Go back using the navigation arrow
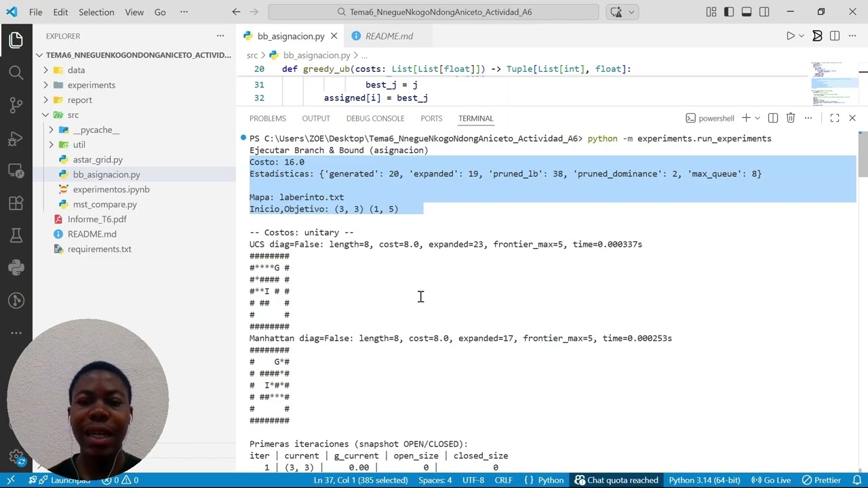The width and height of the screenshot is (868, 488). [x=236, y=12]
